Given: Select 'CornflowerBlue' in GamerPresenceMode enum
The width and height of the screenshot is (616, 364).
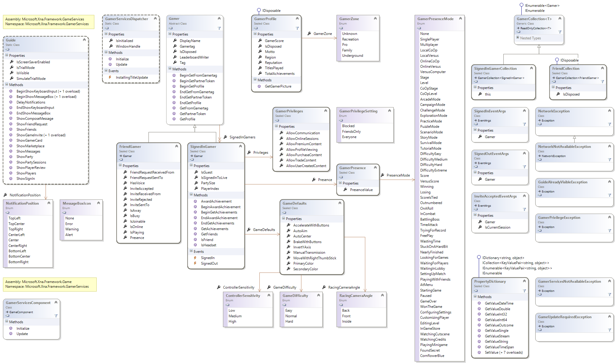Looking at the screenshot, I should coord(432,356).
